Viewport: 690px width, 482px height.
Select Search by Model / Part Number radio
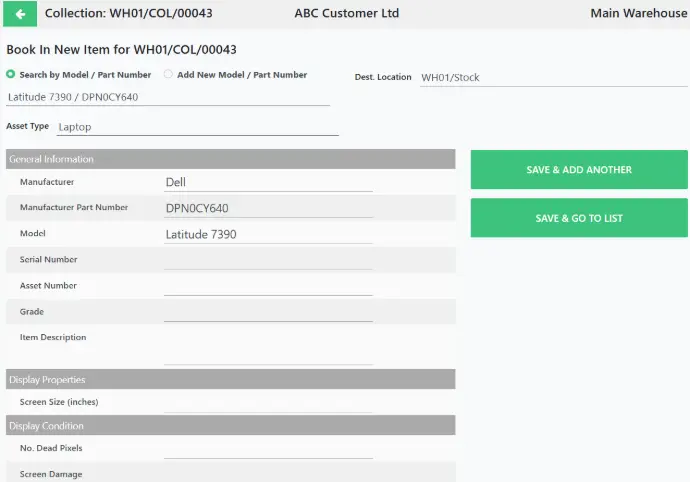point(11,74)
